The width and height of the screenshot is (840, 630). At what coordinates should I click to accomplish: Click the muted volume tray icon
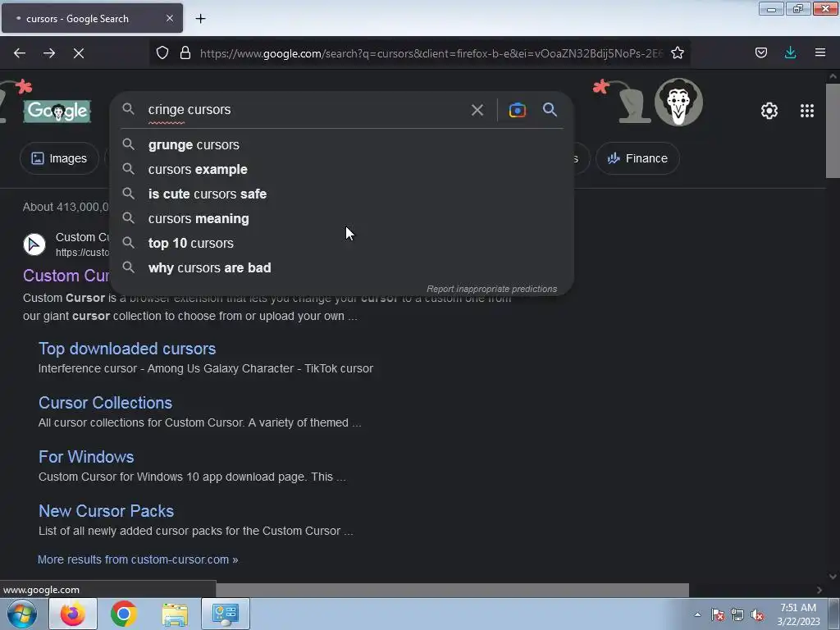757,614
